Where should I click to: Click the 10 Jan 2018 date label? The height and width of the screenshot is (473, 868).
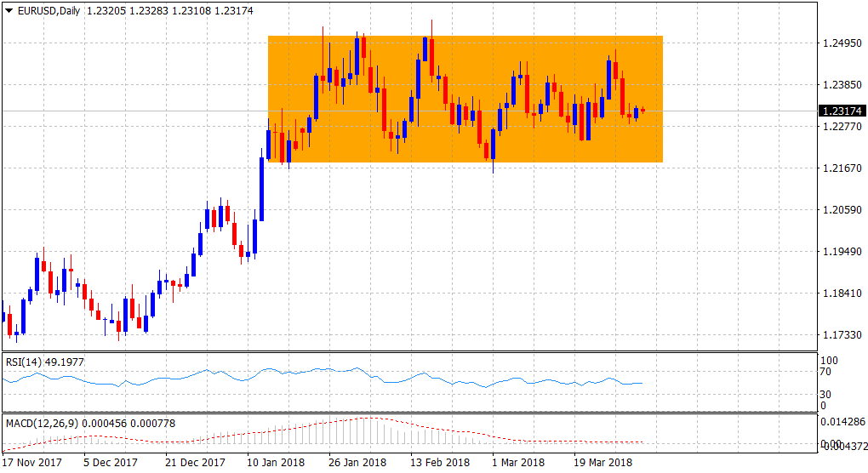point(276,462)
